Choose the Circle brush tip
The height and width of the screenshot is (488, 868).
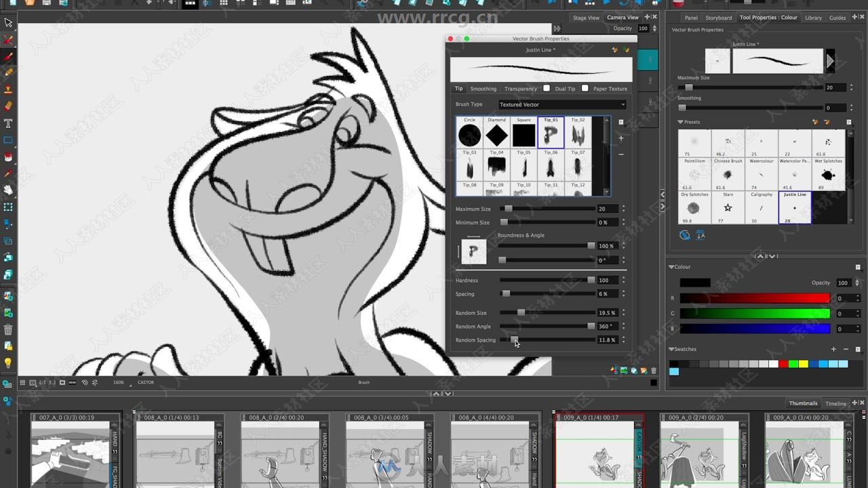click(x=469, y=132)
